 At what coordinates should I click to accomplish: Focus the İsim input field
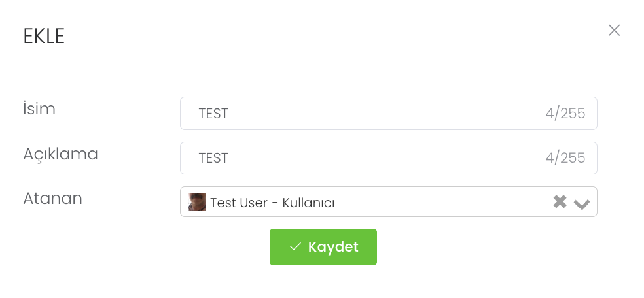367,114
